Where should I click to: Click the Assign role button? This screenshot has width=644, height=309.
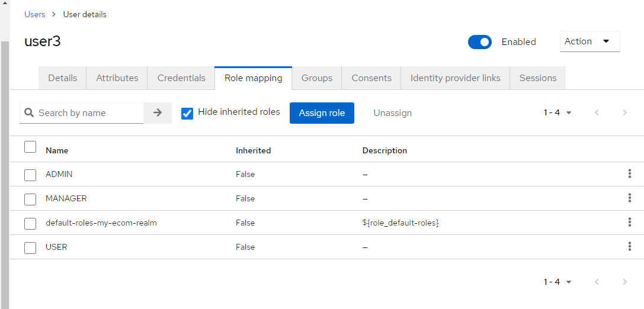(x=322, y=113)
